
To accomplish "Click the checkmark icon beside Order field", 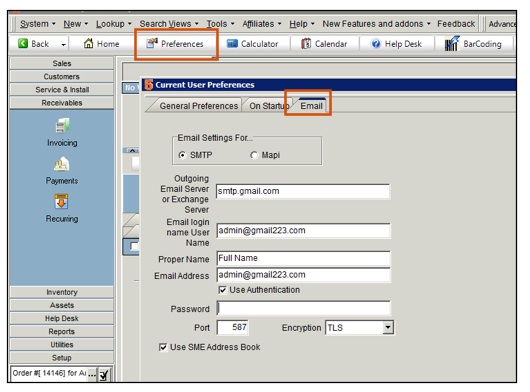I will (104, 375).
